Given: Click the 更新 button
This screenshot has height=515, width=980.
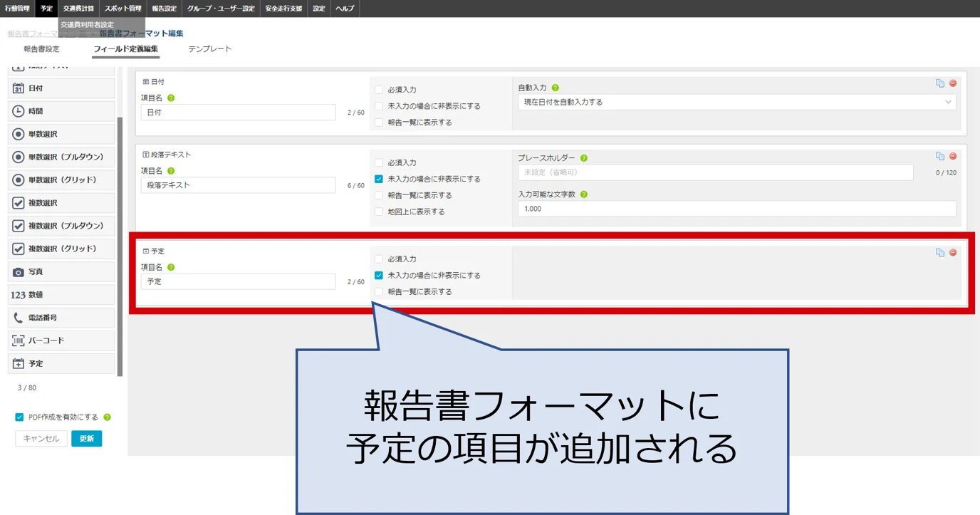Looking at the screenshot, I should click(x=86, y=439).
